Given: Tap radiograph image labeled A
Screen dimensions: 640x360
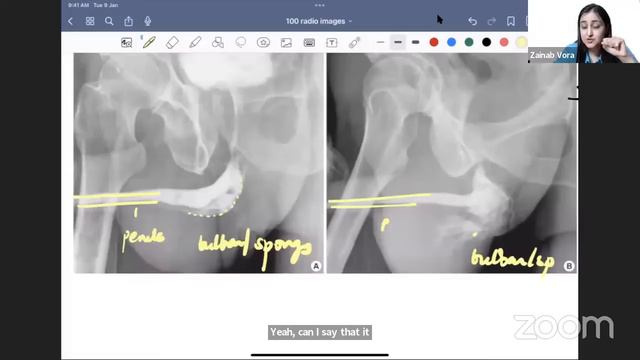Looking at the screenshot, I should point(198,163).
